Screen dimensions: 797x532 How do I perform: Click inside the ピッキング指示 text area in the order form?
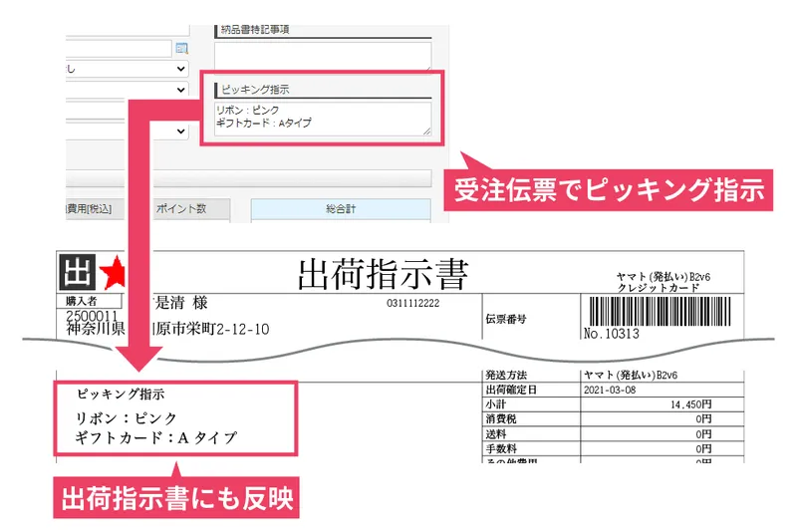click(323, 119)
